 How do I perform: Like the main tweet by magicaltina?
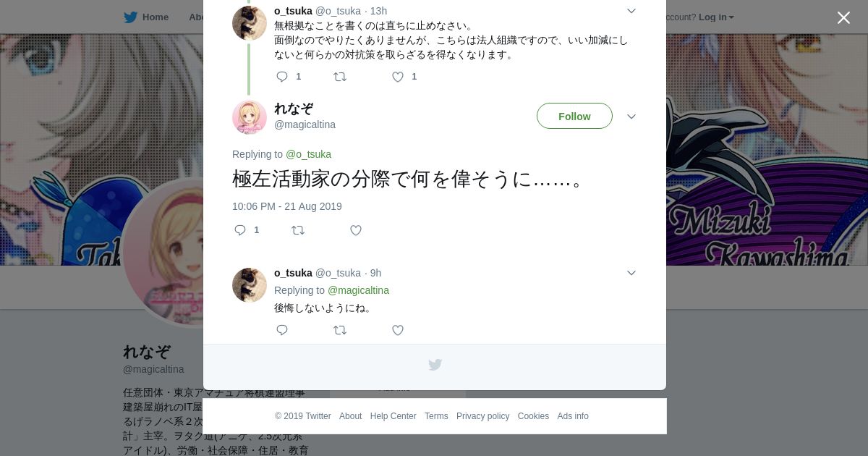(356, 230)
